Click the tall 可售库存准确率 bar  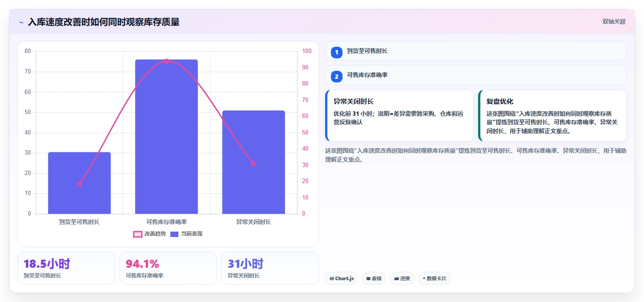pos(166,137)
